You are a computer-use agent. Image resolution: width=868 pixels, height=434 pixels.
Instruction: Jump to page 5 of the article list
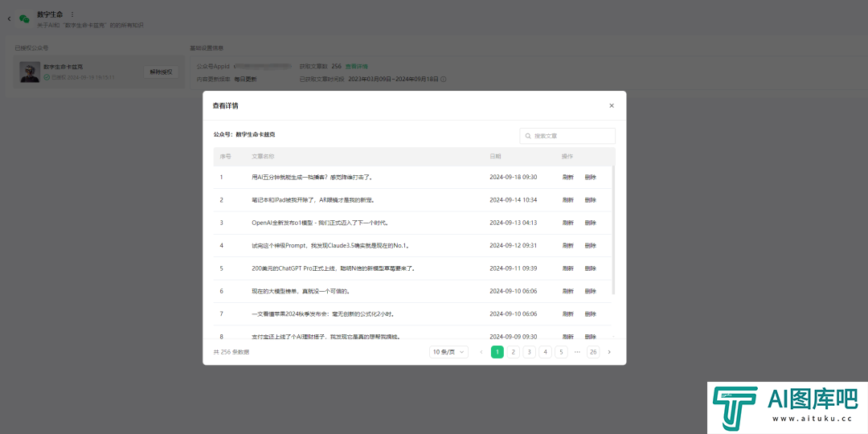pyautogui.click(x=561, y=352)
